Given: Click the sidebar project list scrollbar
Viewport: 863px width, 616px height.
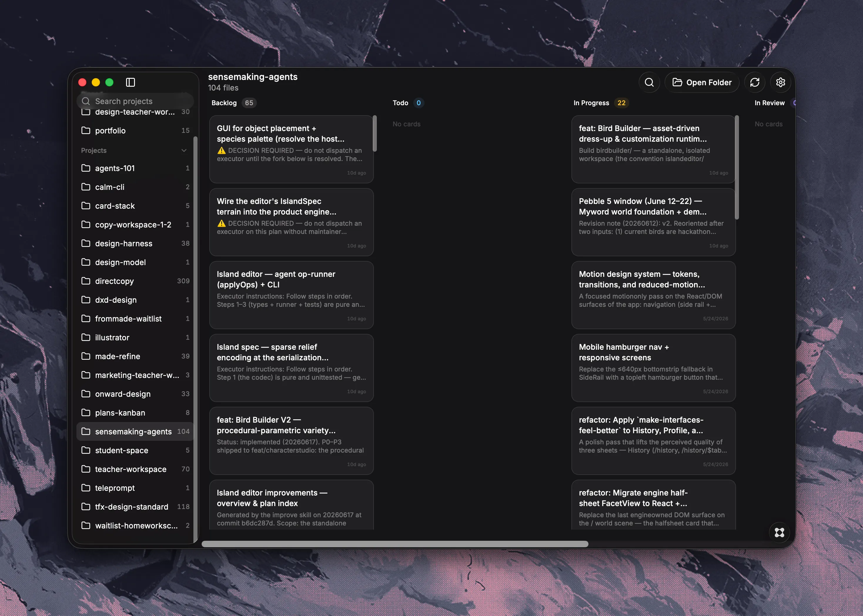Looking at the screenshot, I should click(x=195, y=339).
